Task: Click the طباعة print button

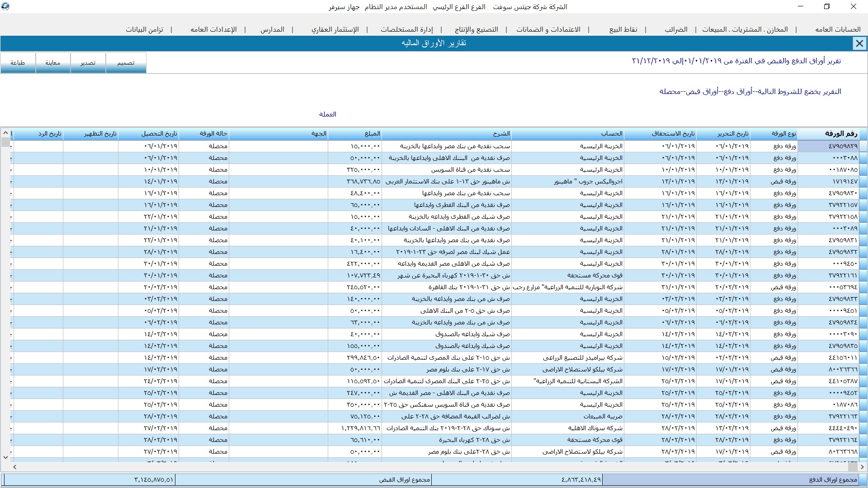Action: point(18,62)
